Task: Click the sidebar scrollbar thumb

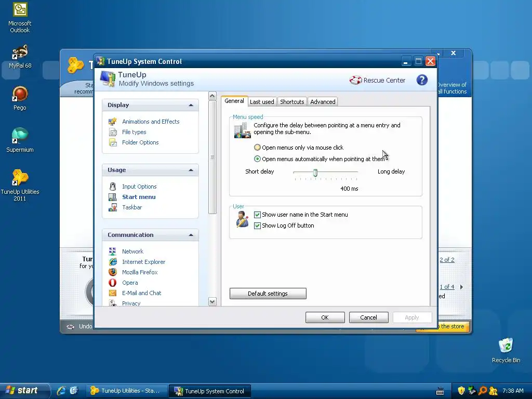Action: [212, 157]
